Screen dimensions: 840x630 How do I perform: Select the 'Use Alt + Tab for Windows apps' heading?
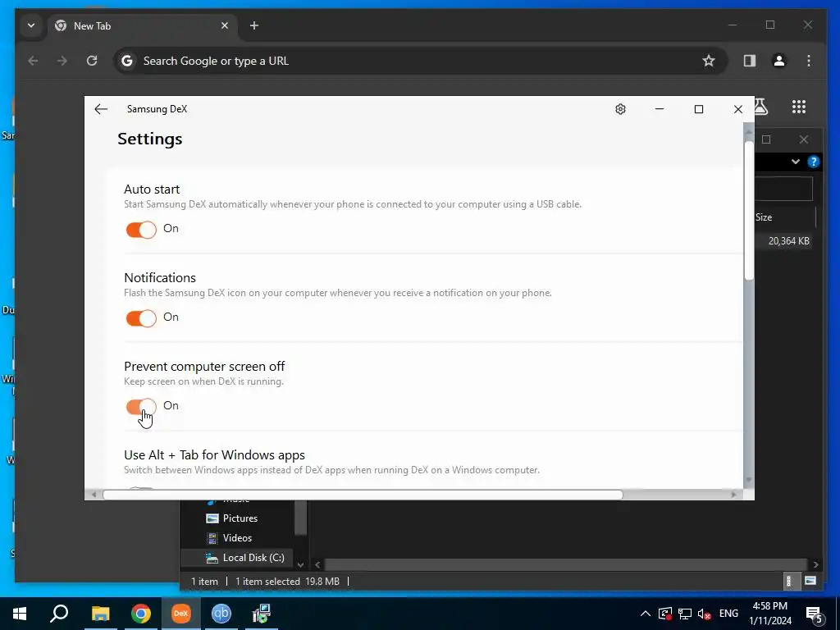tap(214, 454)
